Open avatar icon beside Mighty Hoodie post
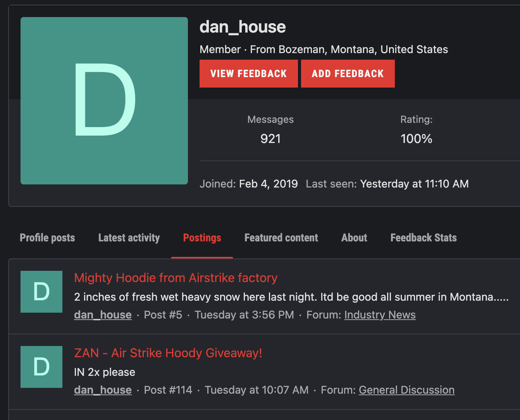This screenshot has height=420, width=520. pos(41,292)
